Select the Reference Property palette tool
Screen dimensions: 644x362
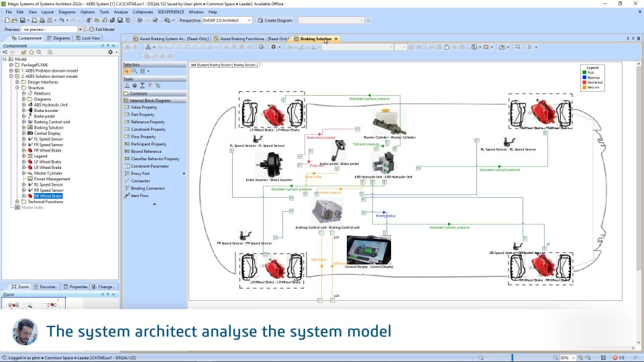[148, 122]
